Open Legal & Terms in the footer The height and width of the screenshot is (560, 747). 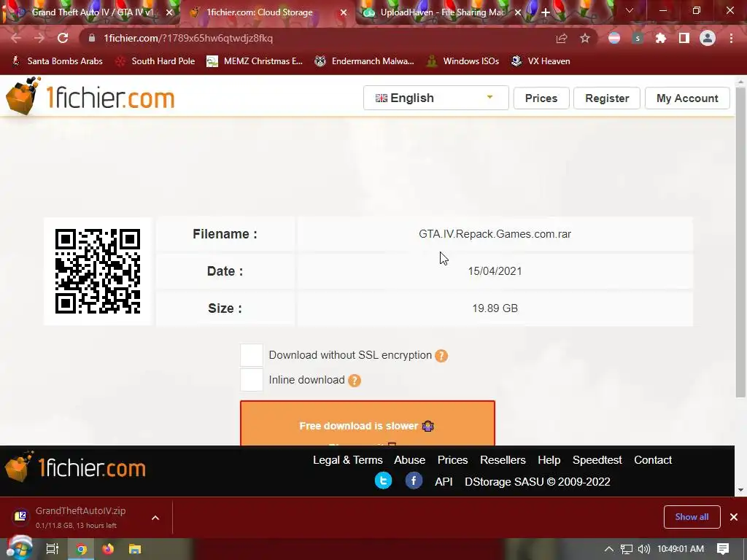(x=348, y=460)
